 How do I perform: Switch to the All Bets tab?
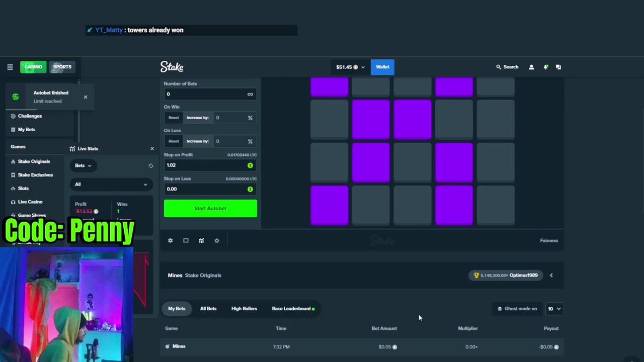pyautogui.click(x=208, y=309)
